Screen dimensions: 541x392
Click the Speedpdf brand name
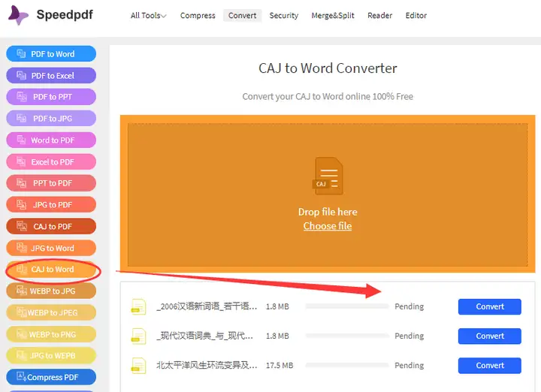65,14
